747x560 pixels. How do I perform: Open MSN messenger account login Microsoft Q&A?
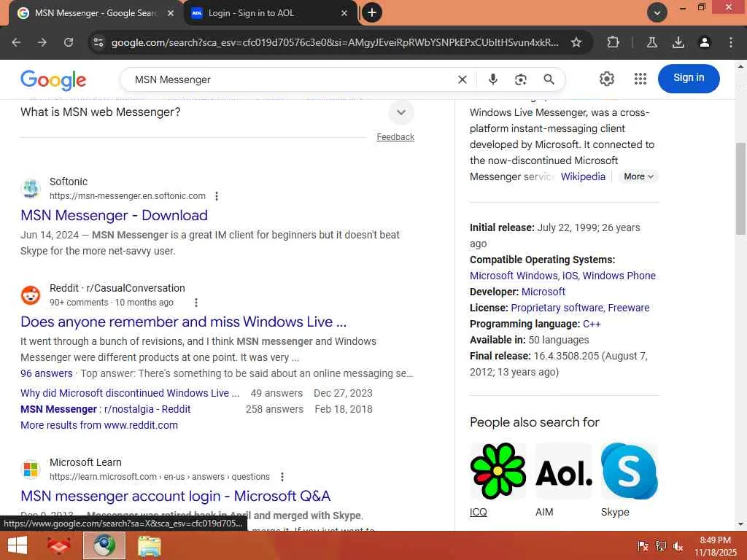click(175, 496)
